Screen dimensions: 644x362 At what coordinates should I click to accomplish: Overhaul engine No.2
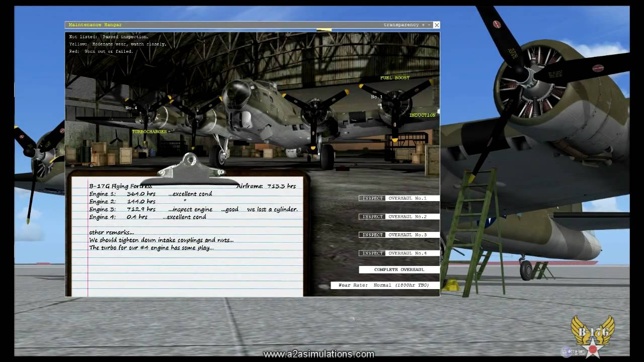coord(413,217)
